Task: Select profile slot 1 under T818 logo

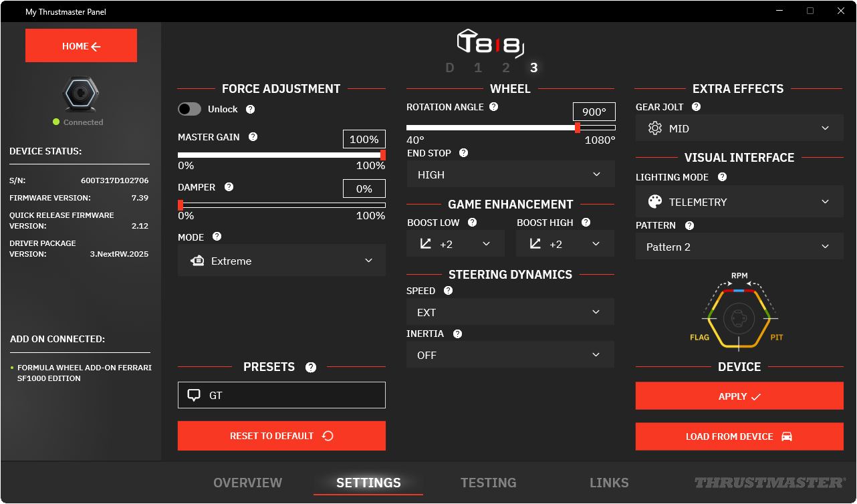Action: [477, 68]
